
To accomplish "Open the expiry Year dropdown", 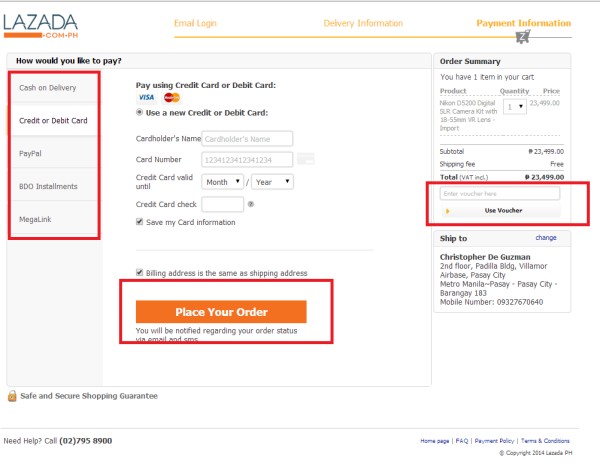I will click(x=272, y=182).
